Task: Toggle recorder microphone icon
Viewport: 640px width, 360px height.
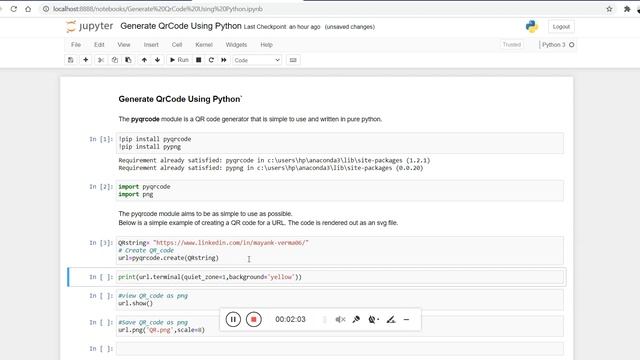Action: point(356,320)
